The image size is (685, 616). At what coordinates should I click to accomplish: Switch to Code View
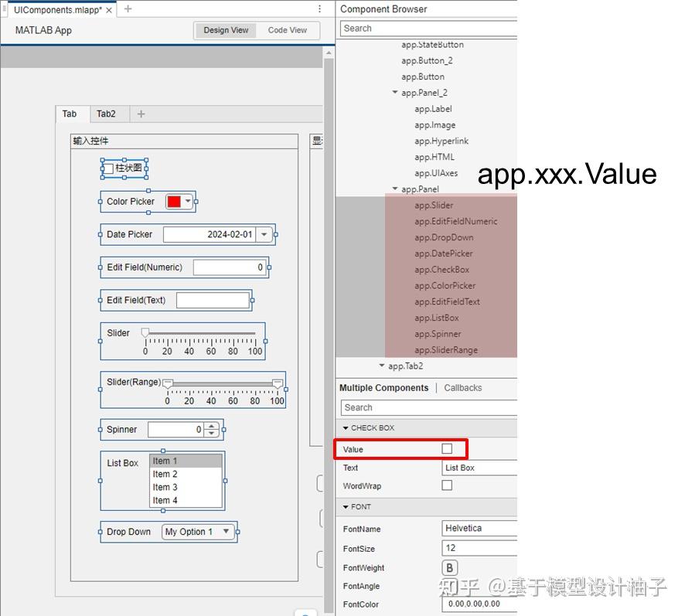coord(288,29)
